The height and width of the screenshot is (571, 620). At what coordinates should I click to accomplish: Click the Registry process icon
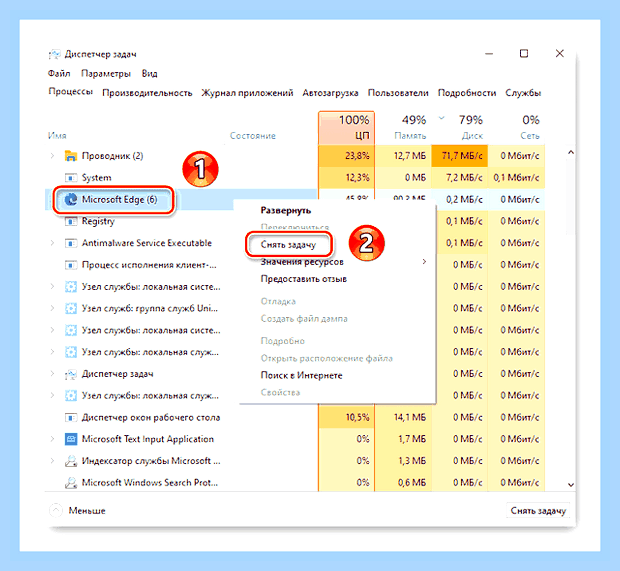click(71, 221)
